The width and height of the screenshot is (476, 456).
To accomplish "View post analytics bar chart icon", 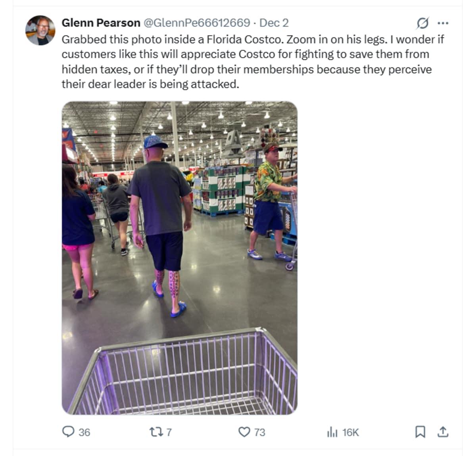I will (332, 432).
